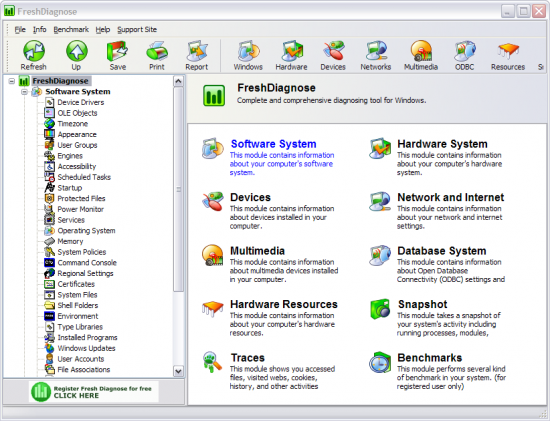Select the ODBC toolbar icon
The width and height of the screenshot is (550, 421).
tap(464, 51)
